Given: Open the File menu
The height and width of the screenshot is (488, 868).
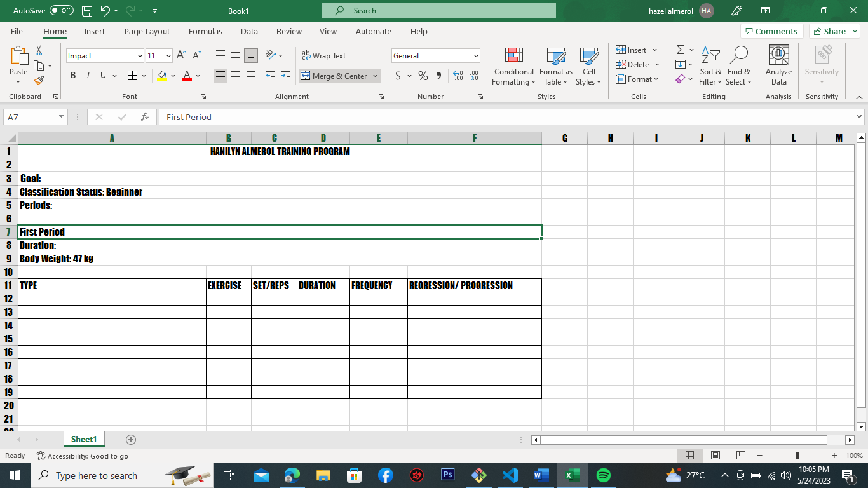Looking at the screenshot, I should tap(17, 31).
